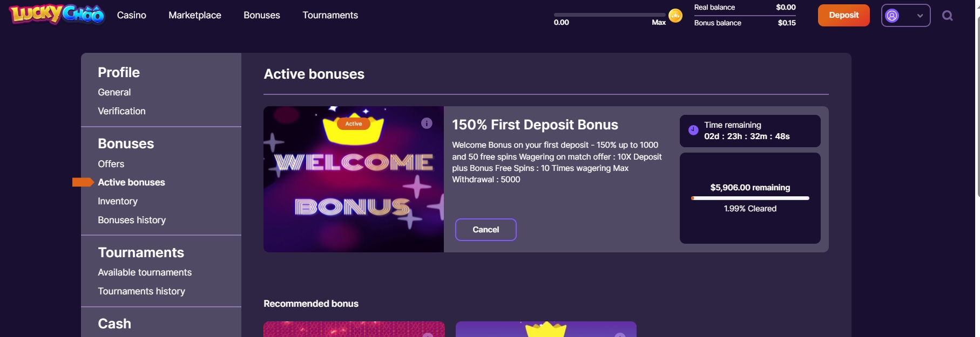980x337 pixels.
Task: Show info for the Welcome Bonus image
Action: pyautogui.click(x=427, y=123)
